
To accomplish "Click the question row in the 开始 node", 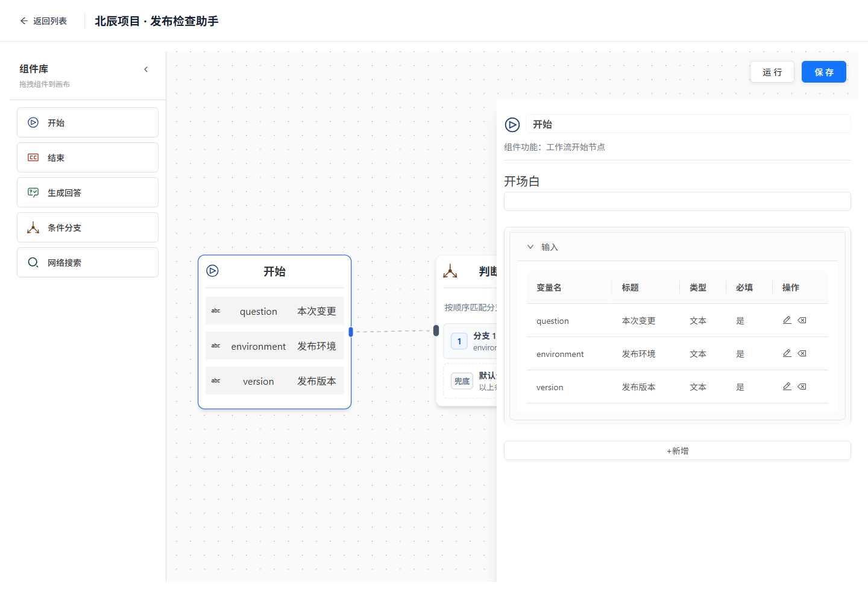I will pos(274,311).
